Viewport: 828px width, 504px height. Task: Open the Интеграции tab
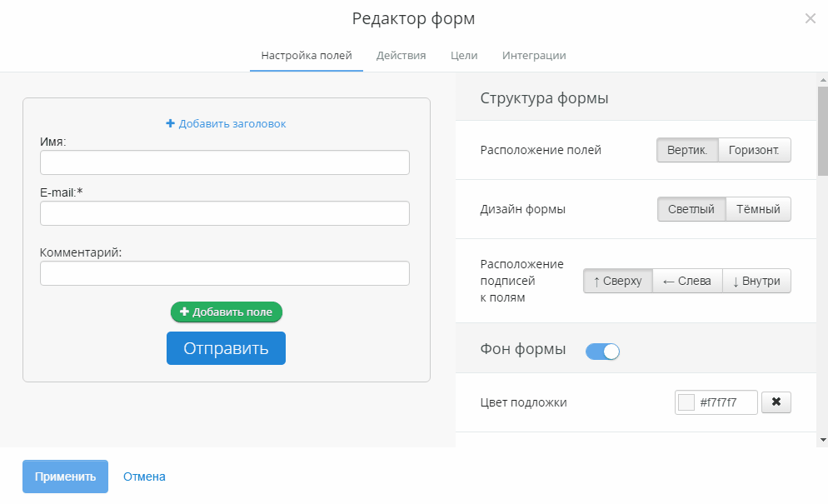tap(534, 56)
